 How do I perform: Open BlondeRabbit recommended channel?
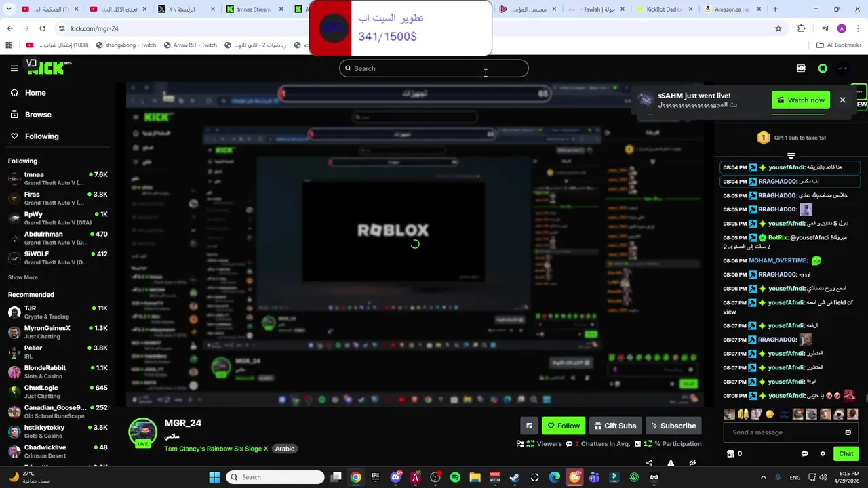pyautogui.click(x=58, y=371)
